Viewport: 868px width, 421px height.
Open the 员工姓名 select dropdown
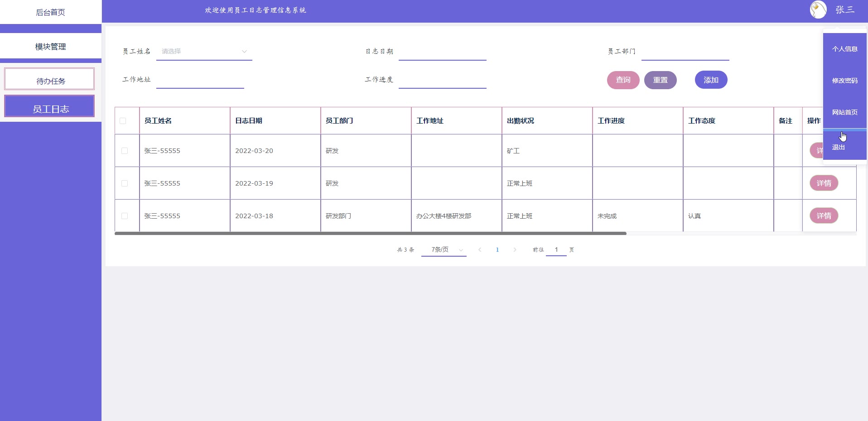pos(204,52)
